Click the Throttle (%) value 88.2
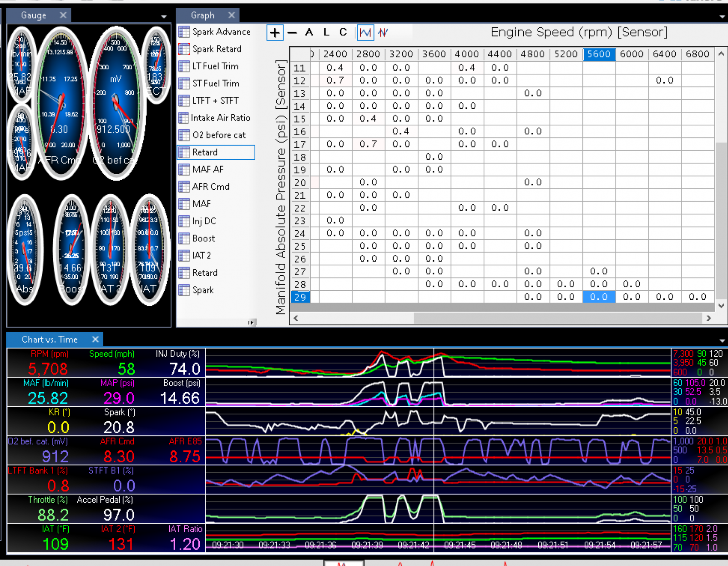The height and width of the screenshot is (566, 728). click(53, 515)
